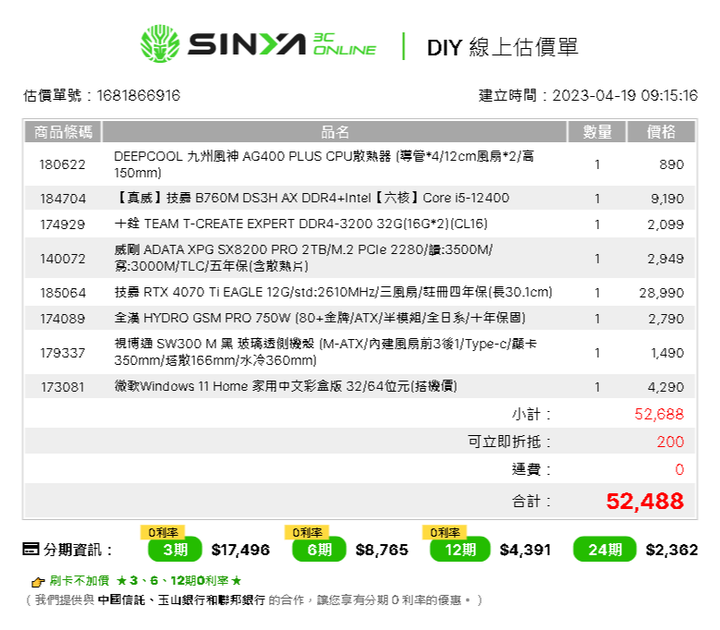
Task: Click barcode 180622
Action: [62, 164]
